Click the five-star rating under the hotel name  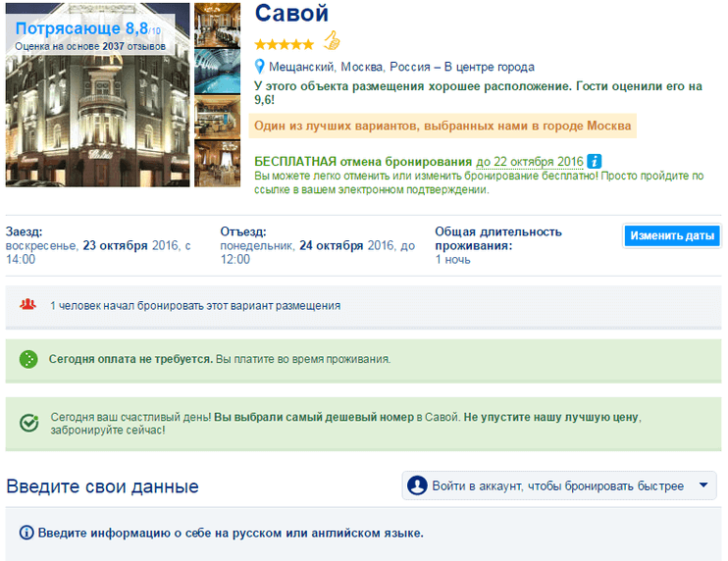285,44
